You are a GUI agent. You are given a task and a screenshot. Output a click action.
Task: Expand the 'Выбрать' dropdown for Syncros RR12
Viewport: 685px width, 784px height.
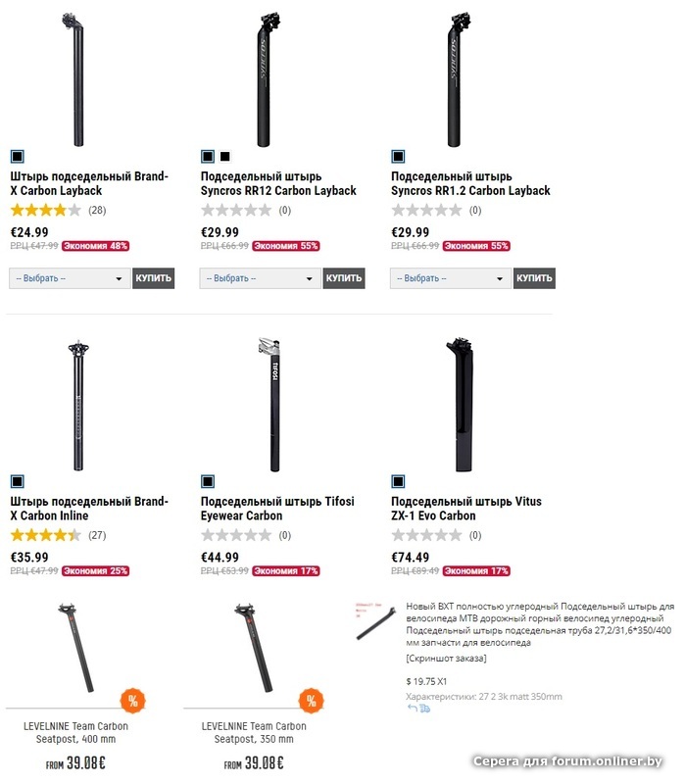click(260, 278)
